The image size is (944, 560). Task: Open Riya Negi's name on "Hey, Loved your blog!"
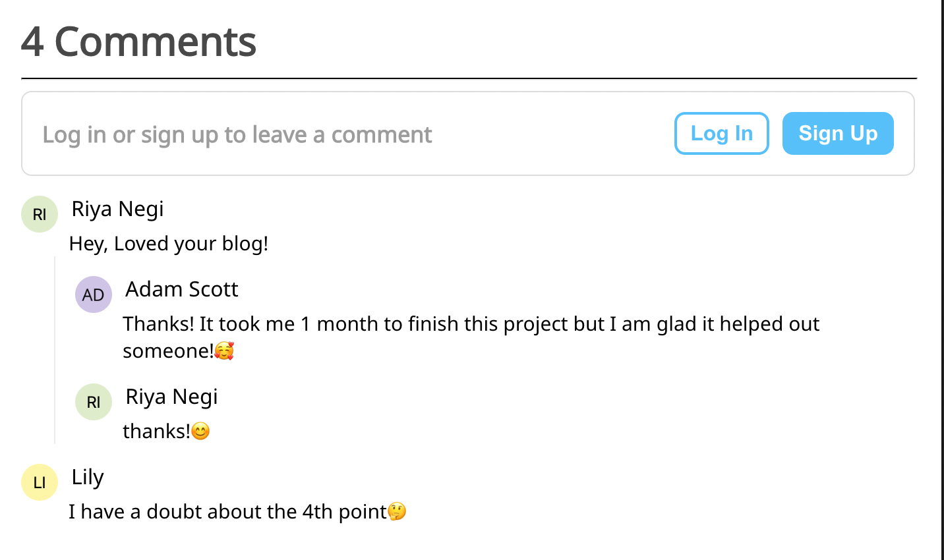[x=117, y=209]
